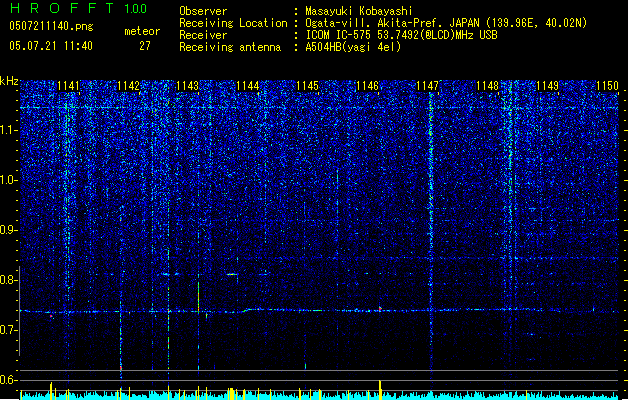The height and width of the screenshot is (400, 629).
Task: Click time marker 1145
Action: pos(307,86)
